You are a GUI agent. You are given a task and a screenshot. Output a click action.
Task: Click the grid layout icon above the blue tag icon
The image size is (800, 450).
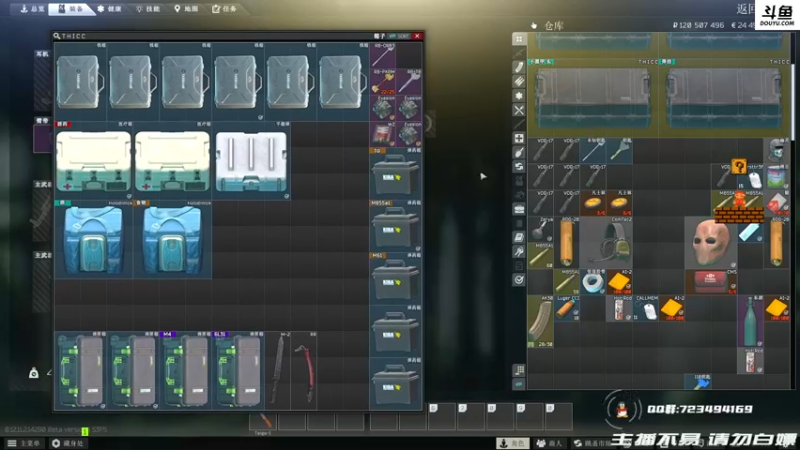click(519, 370)
